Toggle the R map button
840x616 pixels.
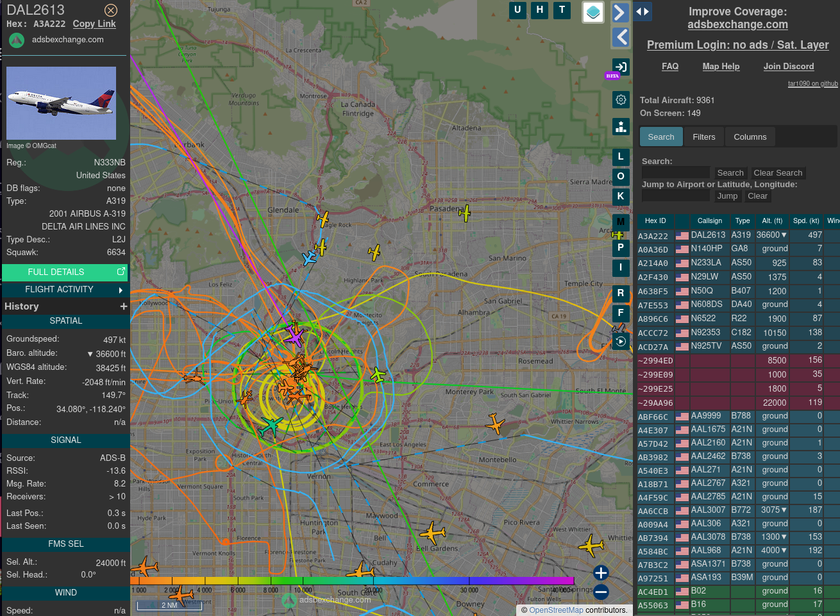[620, 293]
